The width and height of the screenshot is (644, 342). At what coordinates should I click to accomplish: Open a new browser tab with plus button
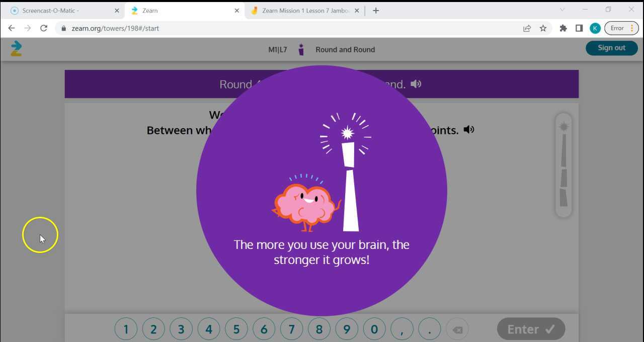coord(375,10)
